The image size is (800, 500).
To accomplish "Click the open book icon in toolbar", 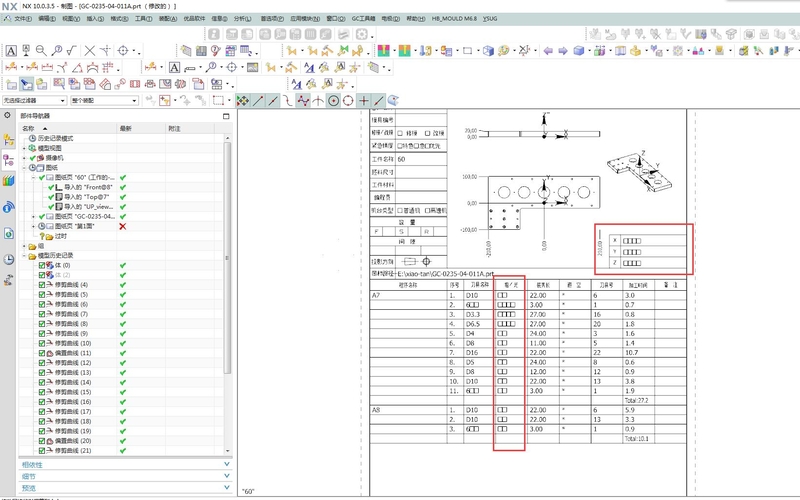I will 620,51.
